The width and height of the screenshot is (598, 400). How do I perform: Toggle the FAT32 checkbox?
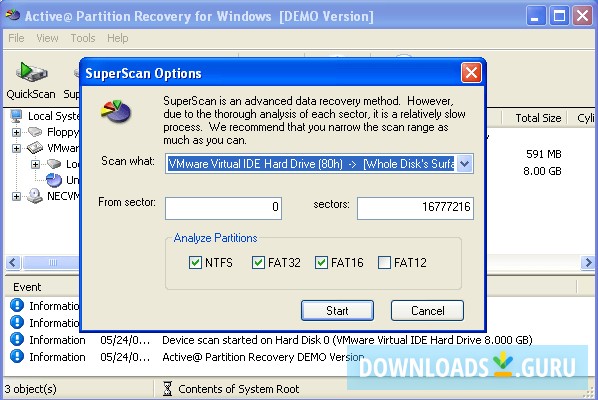[258, 262]
